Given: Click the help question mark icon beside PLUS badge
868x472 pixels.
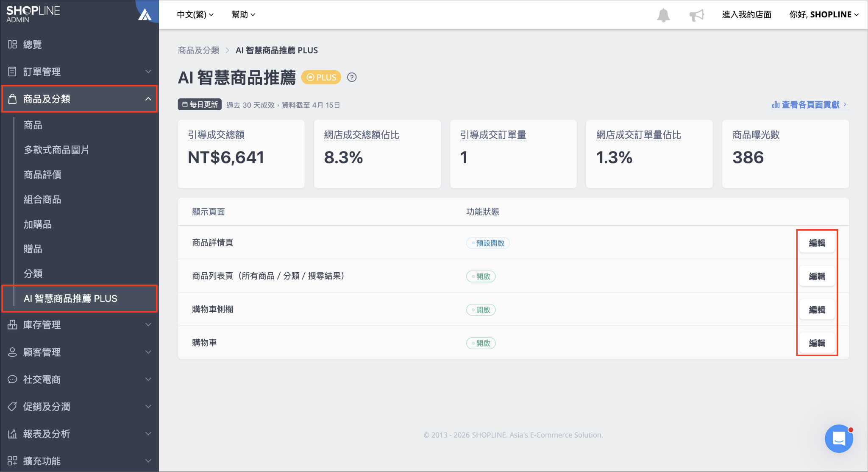Looking at the screenshot, I should (352, 77).
